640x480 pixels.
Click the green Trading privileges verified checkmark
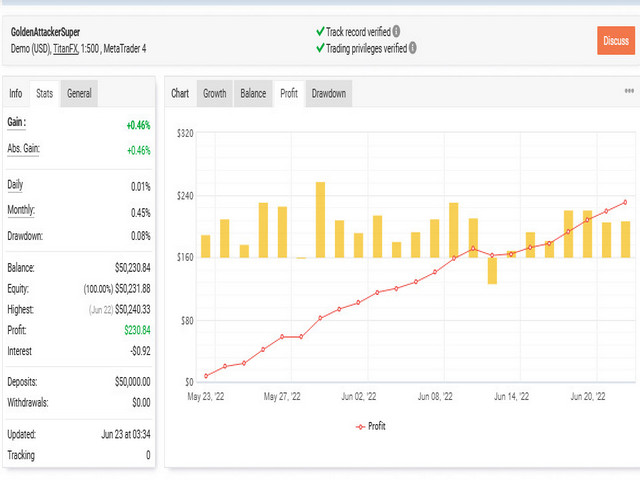point(320,48)
